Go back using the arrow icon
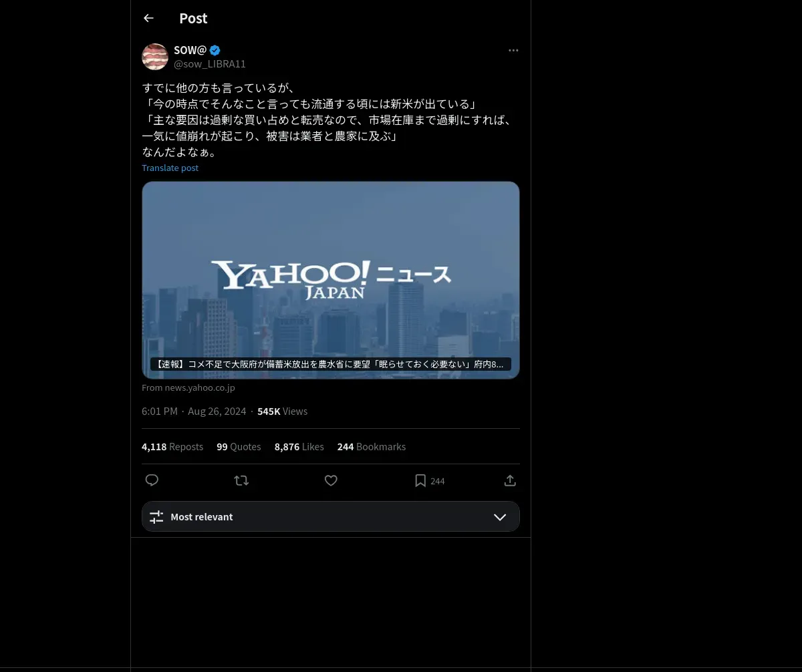802x672 pixels. [x=148, y=18]
